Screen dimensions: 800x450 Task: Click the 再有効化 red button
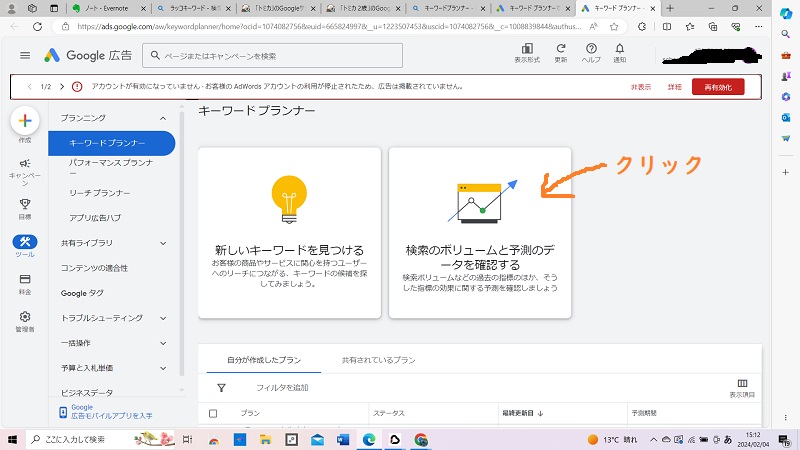(718, 87)
